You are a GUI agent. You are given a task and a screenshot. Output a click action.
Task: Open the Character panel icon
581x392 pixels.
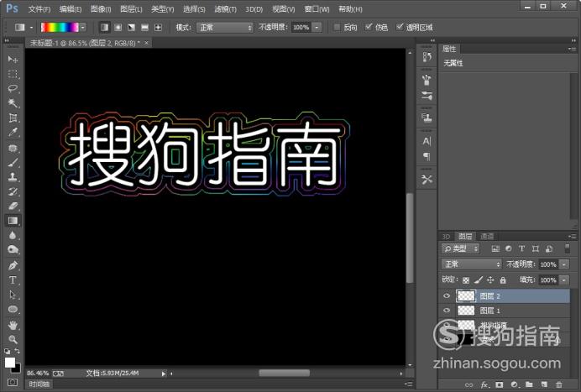(x=427, y=141)
